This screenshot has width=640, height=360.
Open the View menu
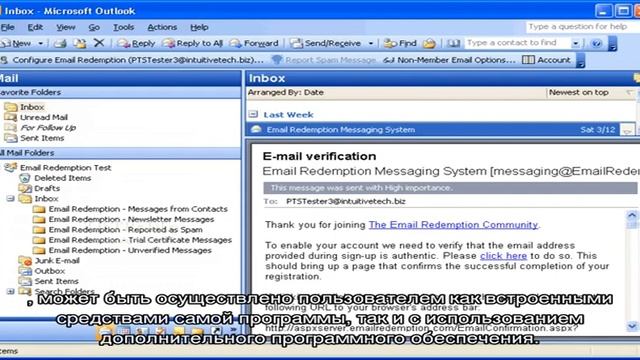[66, 27]
